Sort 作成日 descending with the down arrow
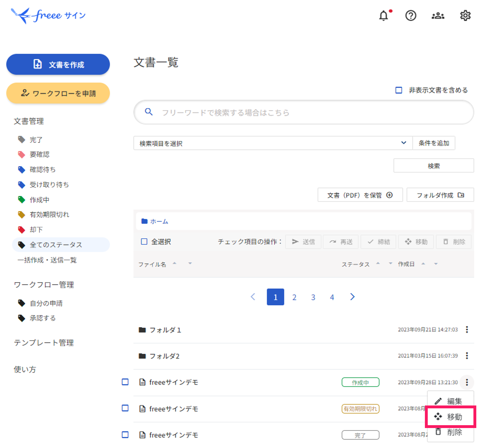 (436, 264)
